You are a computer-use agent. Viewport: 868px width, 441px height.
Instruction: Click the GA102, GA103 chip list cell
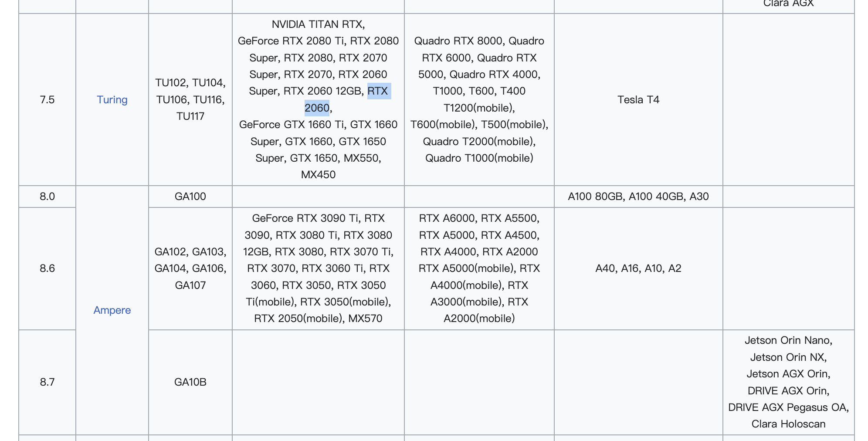click(x=190, y=268)
